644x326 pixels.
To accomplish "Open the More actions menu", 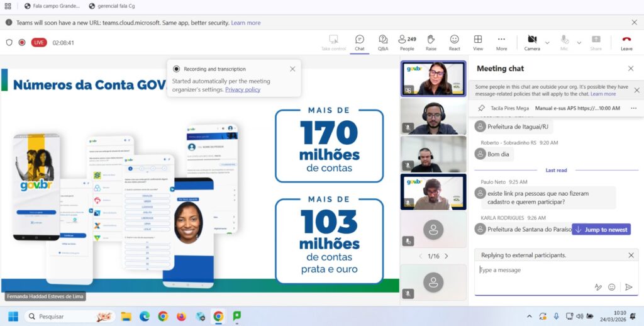I will [x=501, y=42].
